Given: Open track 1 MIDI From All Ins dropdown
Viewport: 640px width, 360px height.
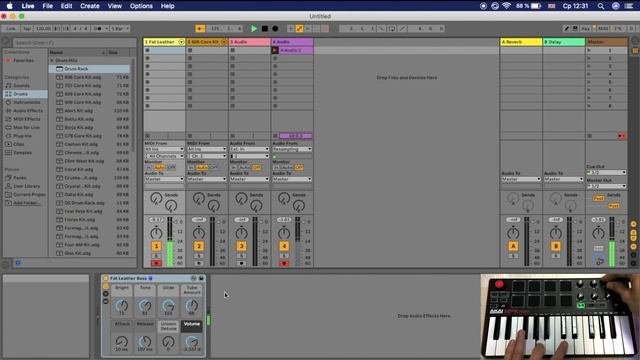Looking at the screenshot, I should pyautogui.click(x=164, y=149).
